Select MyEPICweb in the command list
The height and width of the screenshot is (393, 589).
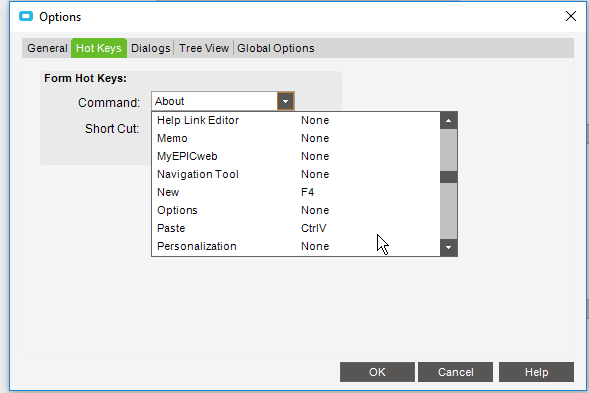296,156
